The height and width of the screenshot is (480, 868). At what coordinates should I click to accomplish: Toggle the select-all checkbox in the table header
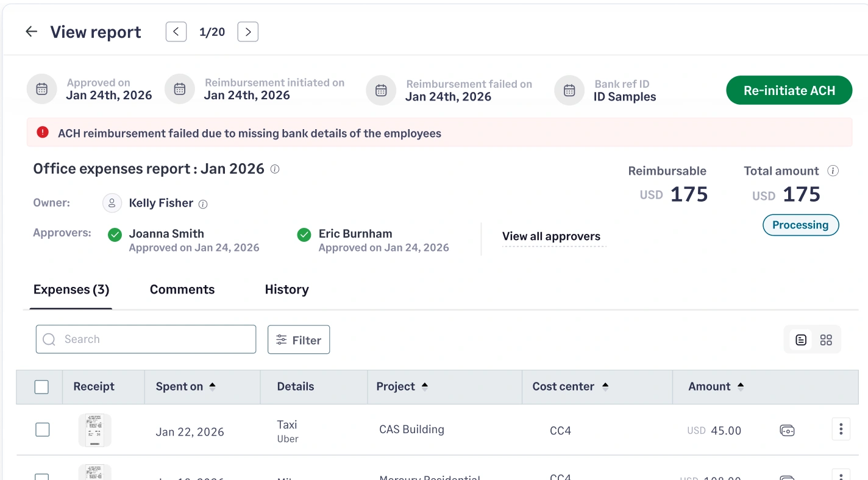(41, 386)
